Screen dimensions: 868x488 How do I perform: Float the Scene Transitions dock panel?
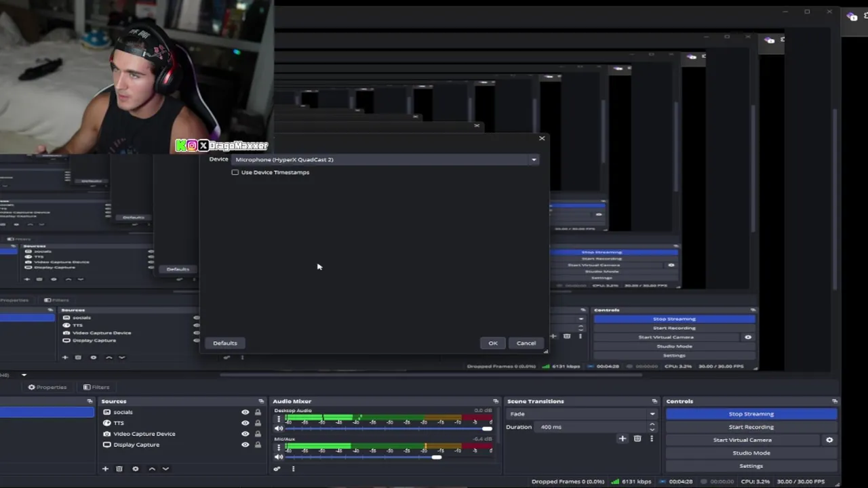(x=654, y=401)
